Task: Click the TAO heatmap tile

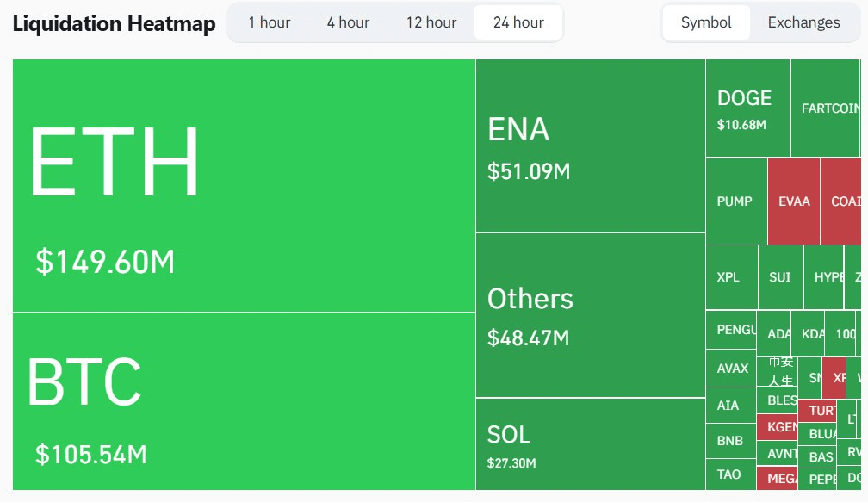Action: point(729,474)
